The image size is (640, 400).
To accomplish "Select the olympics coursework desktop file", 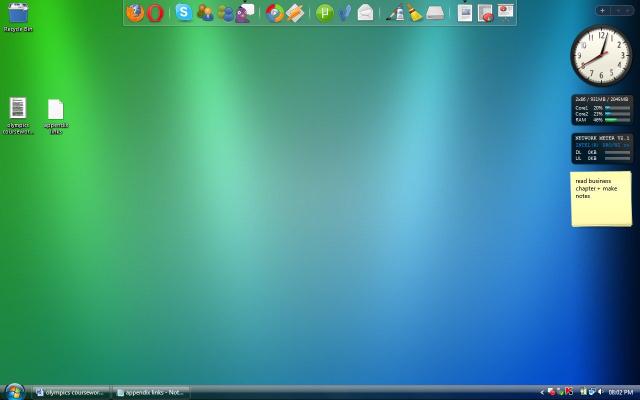I will pos(18,116).
